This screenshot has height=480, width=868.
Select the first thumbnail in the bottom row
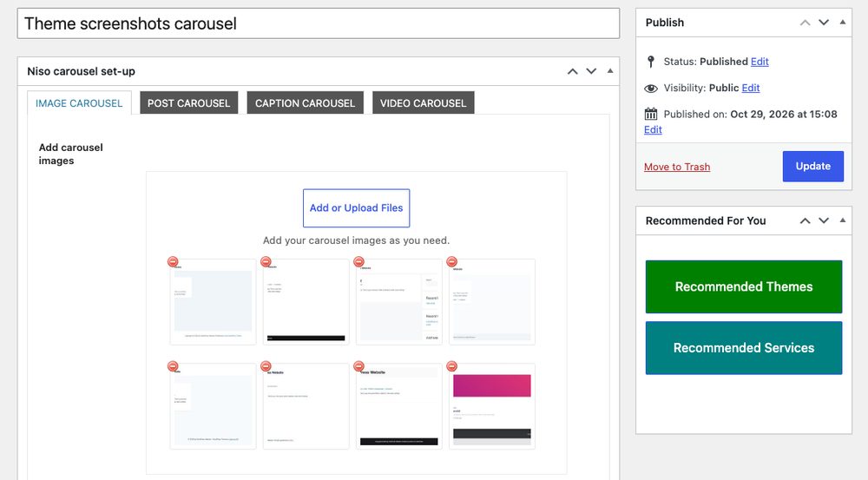[214, 406]
